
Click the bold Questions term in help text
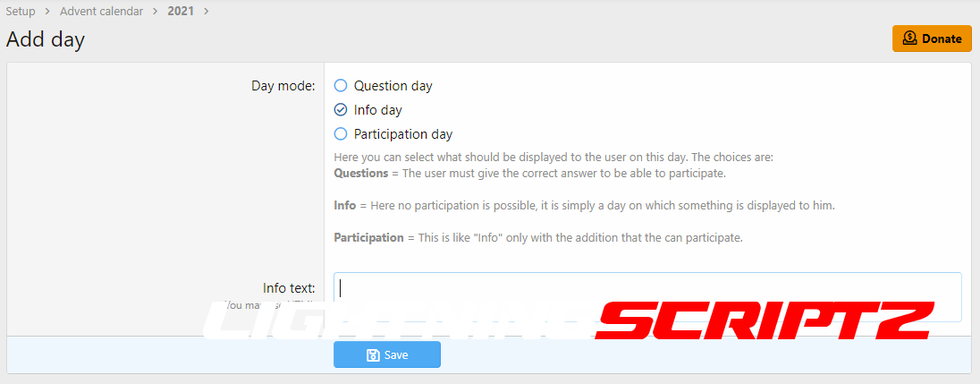tap(360, 173)
